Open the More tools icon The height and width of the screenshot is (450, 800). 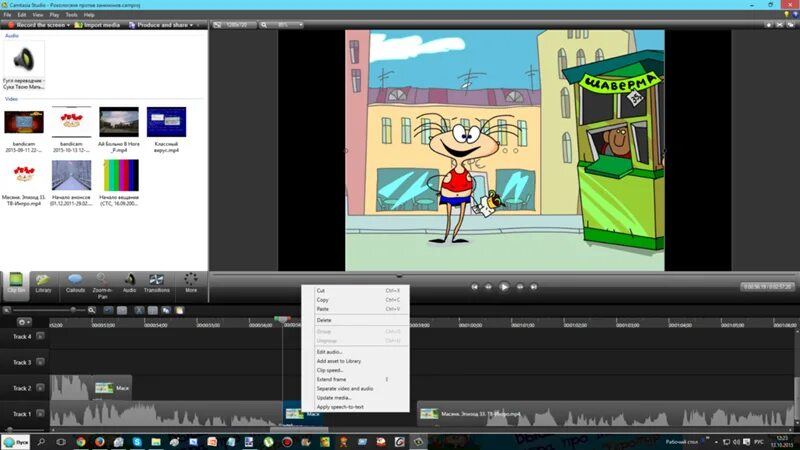point(191,284)
